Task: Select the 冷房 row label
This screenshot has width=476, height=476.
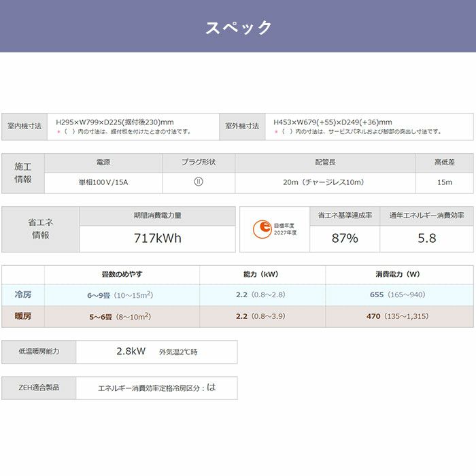Action: click(23, 294)
